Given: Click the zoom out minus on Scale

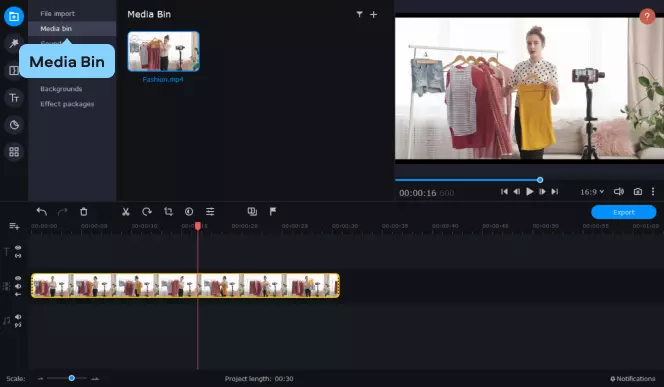Looking at the screenshot, I should pos(41,379).
